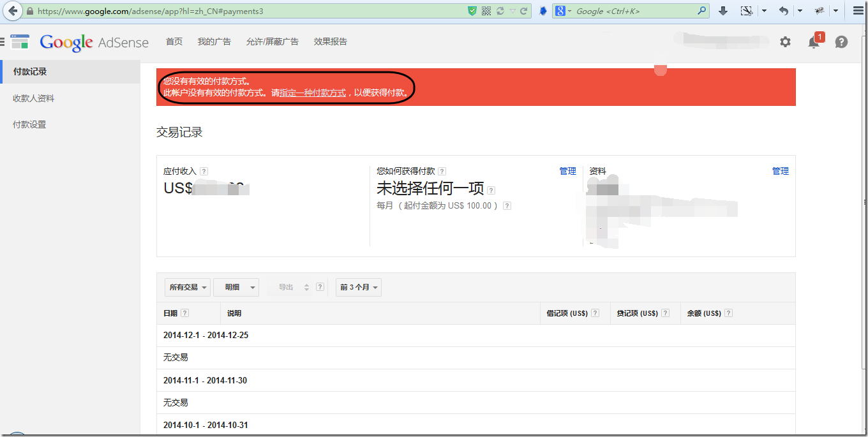Image resolution: width=868 pixels, height=437 pixels.
Task: Click the bug-shaped toolbar icon
Action: pyautogui.click(x=819, y=11)
